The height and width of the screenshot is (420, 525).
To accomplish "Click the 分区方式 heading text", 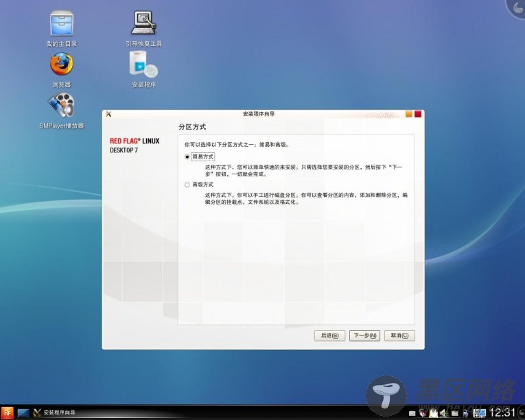I will [192, 127].
